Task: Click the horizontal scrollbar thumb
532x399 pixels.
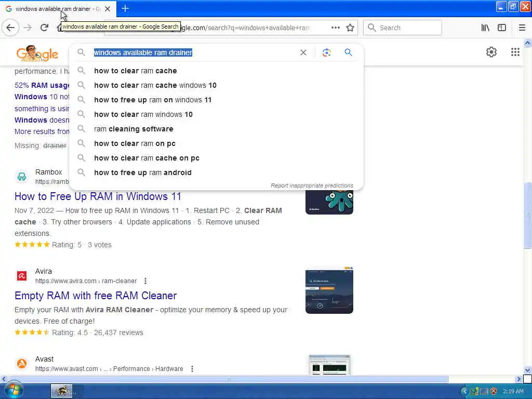Action: pyautogui.click(x=228, y=379)
